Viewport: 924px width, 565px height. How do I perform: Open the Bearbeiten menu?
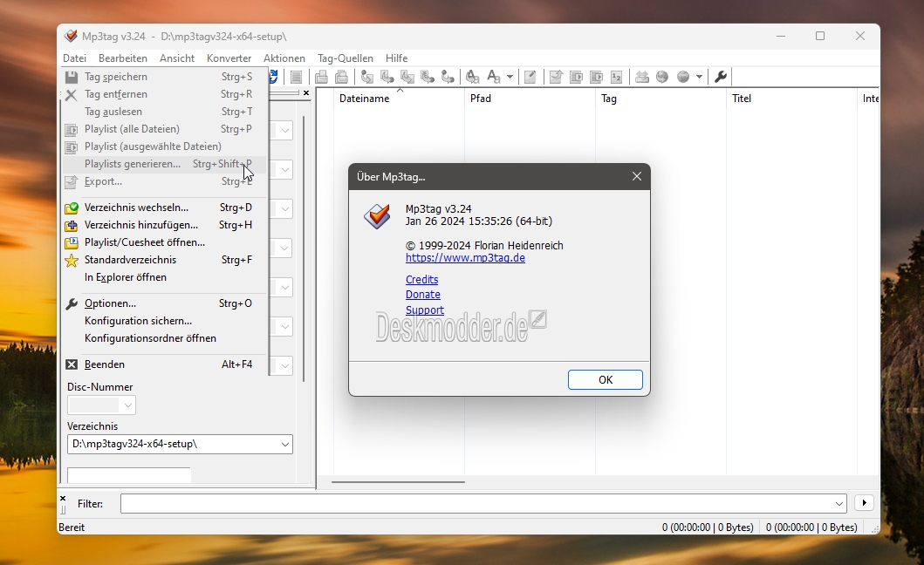pyautogui.click(x=122, y=58)
